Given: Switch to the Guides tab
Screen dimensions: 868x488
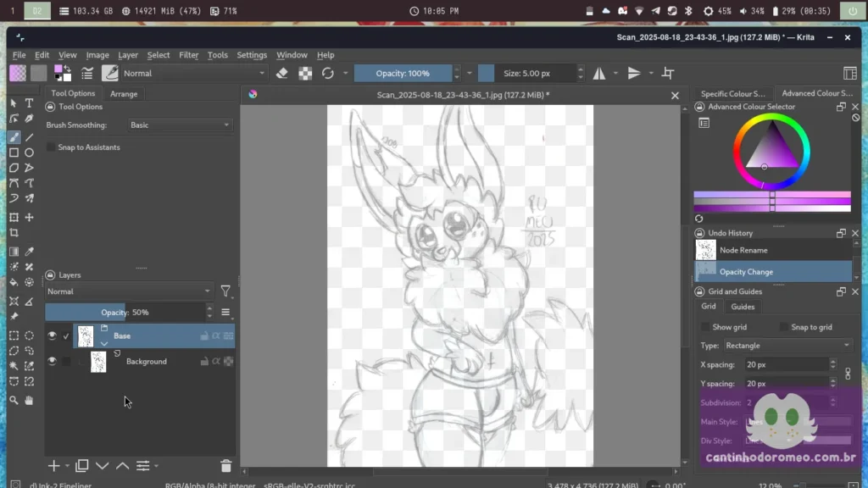Looking at the screenshot, I should tap(743, 307).
